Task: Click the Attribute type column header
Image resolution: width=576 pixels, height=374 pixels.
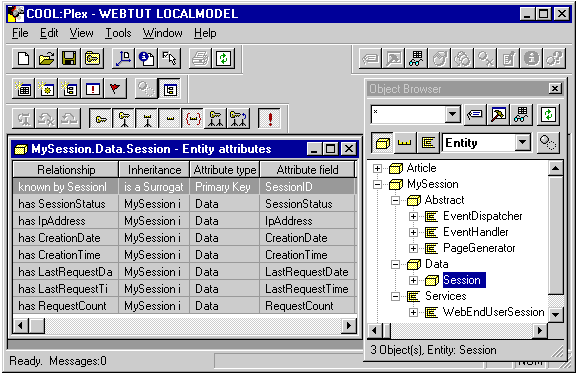Action: 225,170
